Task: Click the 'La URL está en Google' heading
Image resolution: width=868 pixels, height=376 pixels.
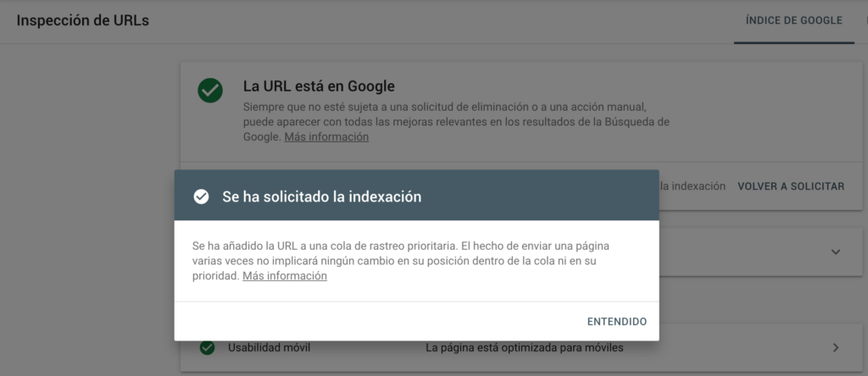Action: point(319,86)
